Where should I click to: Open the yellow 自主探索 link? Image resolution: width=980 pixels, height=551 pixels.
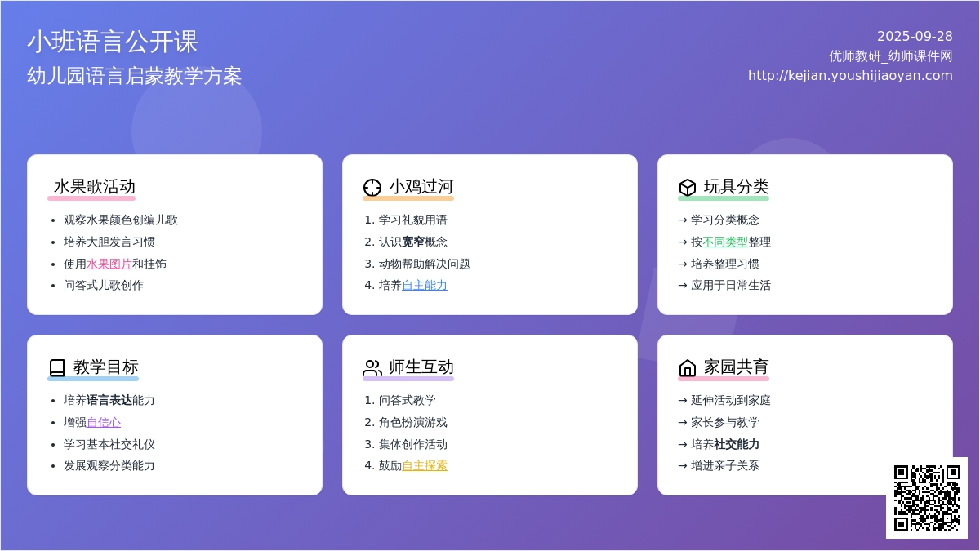coord(424,465)
